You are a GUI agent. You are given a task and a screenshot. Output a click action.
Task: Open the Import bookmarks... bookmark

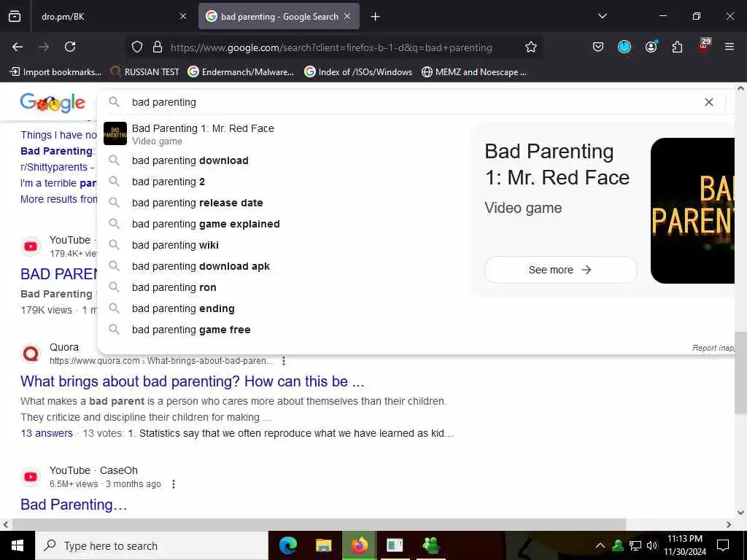coord(55,72)
